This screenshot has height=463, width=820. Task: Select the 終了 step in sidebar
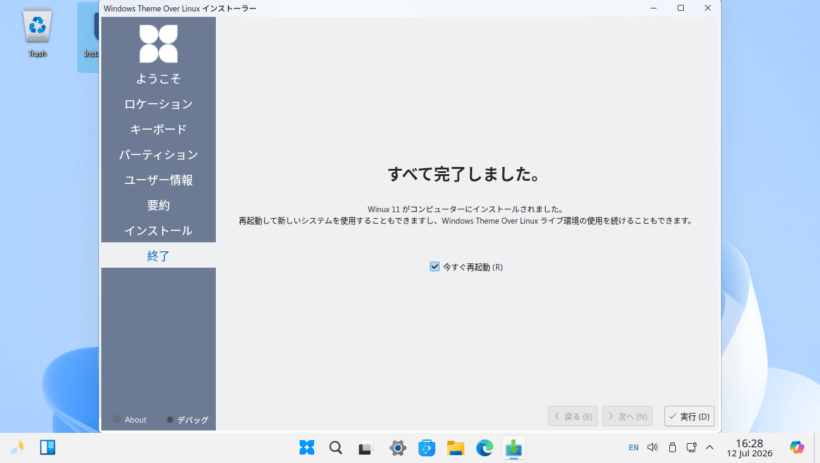[158, 255]
